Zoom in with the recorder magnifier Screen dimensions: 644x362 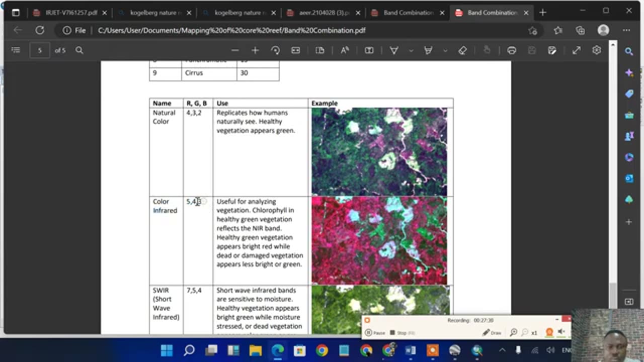[x=514, y=332]
